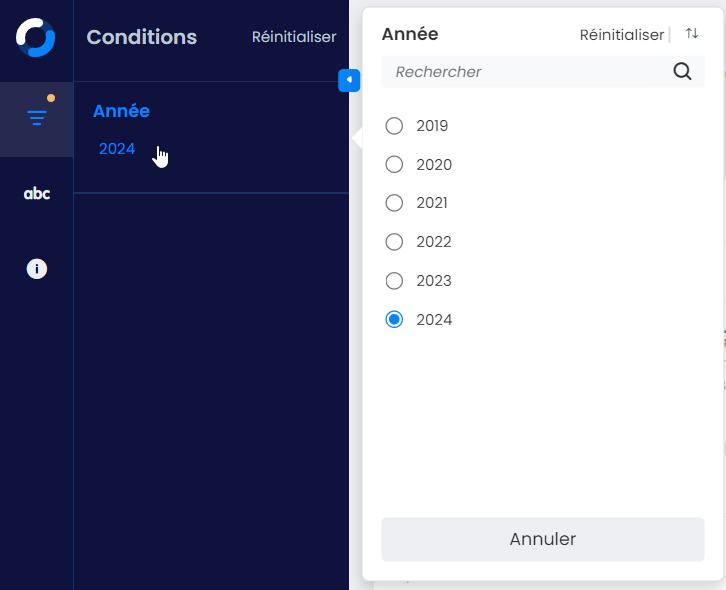This screenshot has width=726, height=590.
Task: Click Réinitialiser next to Conditions heading
Action: [x=294, y=37]
